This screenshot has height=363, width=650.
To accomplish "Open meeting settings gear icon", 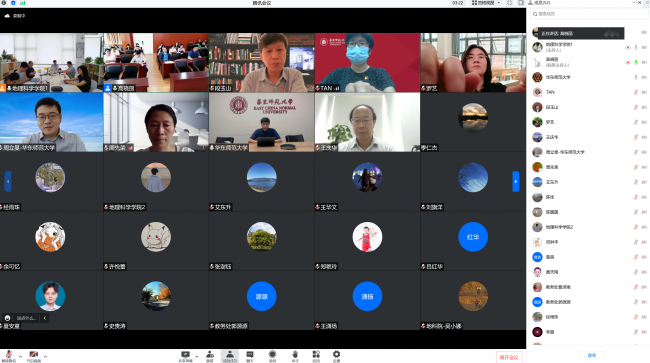I will click(336, 356).
